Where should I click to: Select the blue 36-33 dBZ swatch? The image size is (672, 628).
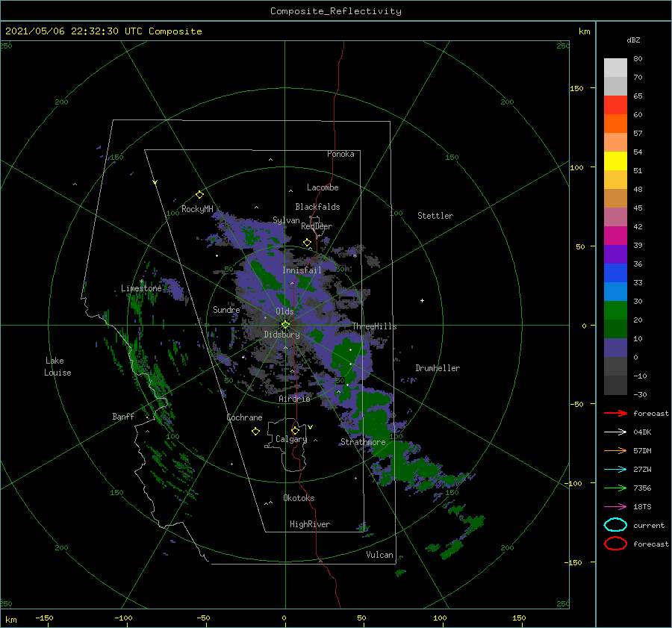615,273
